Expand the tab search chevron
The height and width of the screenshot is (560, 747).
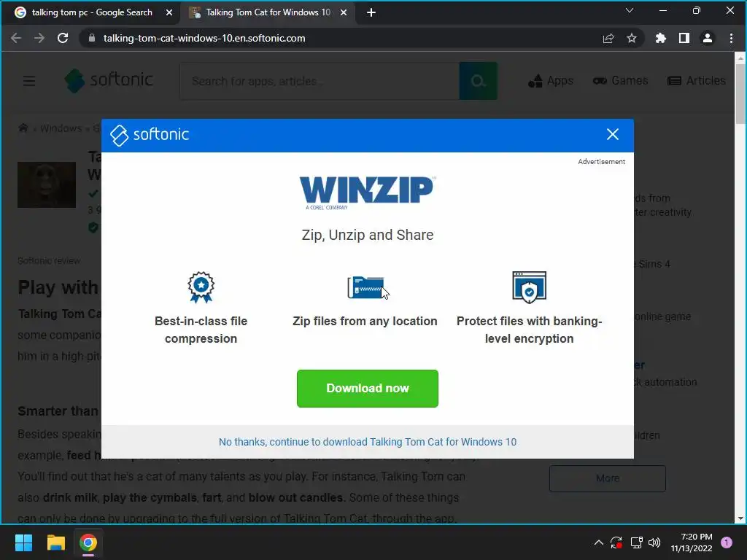pos(630,10)
